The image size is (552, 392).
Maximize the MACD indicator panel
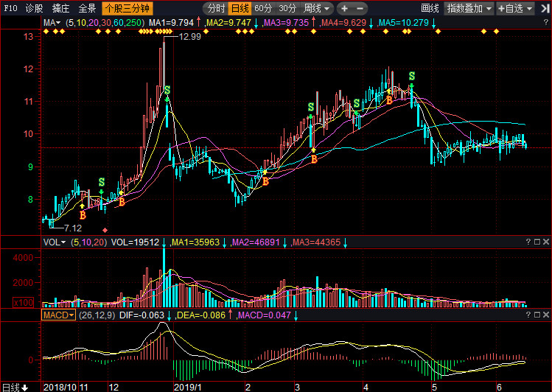pyautogui.click(x=537, y=315)
